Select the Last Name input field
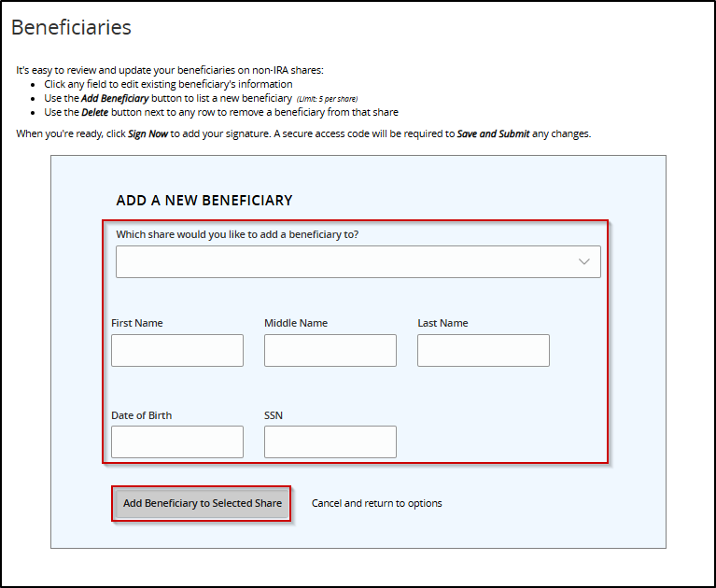Image resolution: width=716 pixels, height=588 pixels. (484, 351)
